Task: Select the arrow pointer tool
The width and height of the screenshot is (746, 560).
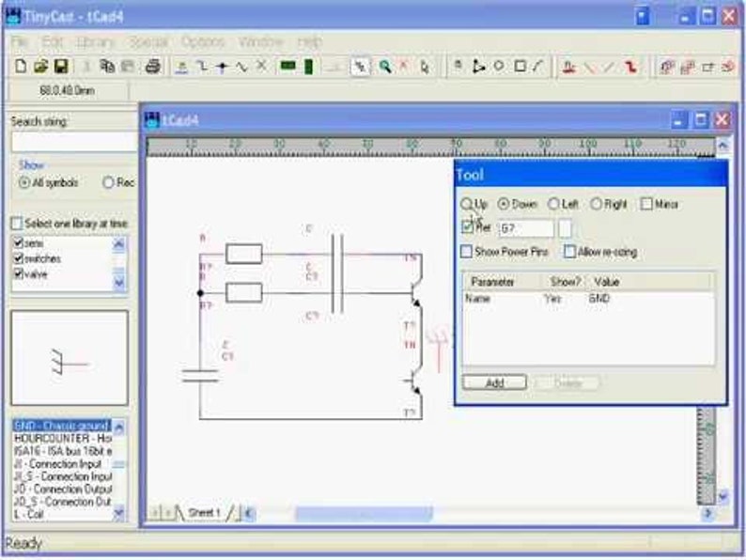Action: point(425,67)
